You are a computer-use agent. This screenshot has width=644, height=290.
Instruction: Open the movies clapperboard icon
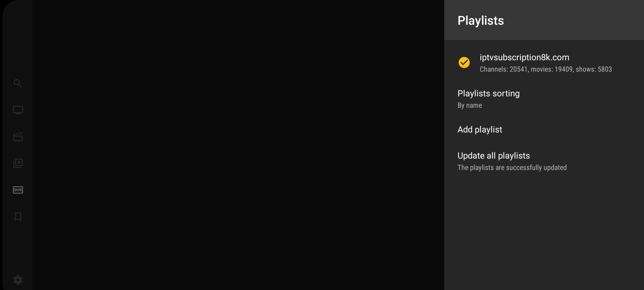18,137
